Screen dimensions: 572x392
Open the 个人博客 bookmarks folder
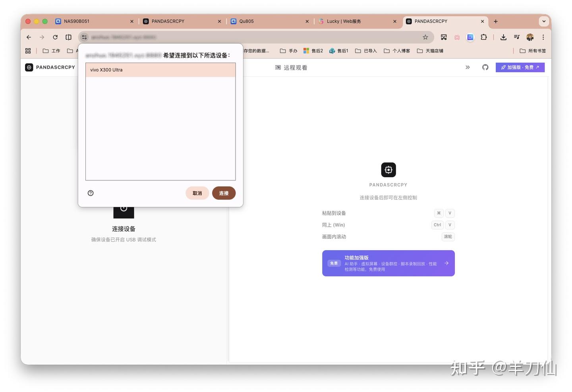[397, 51]
